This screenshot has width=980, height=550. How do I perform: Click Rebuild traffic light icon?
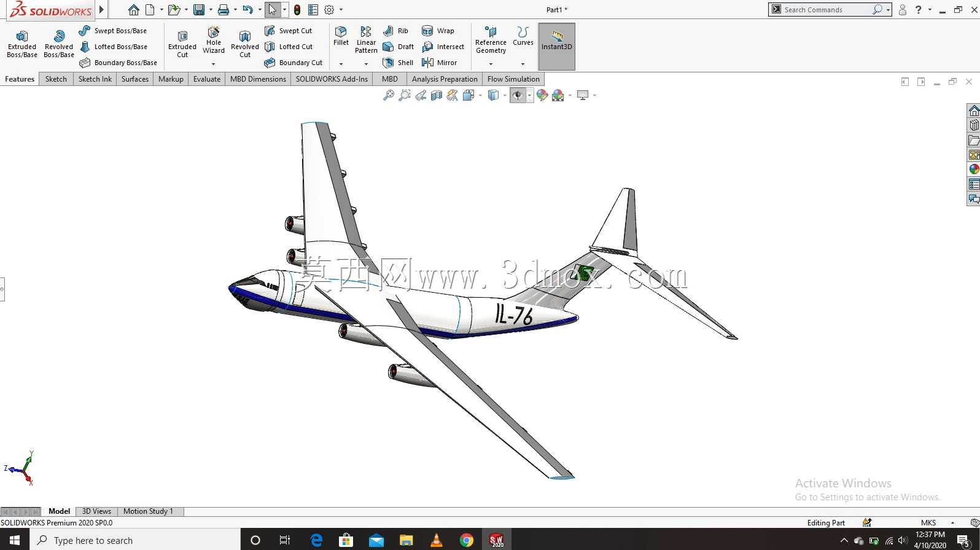(x=297, y=10)
